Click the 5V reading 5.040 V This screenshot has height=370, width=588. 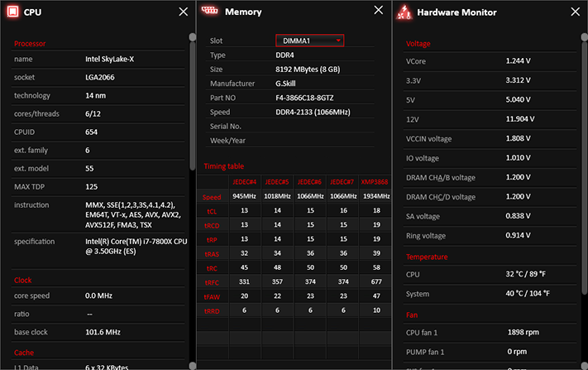click(x=518, y=100)
